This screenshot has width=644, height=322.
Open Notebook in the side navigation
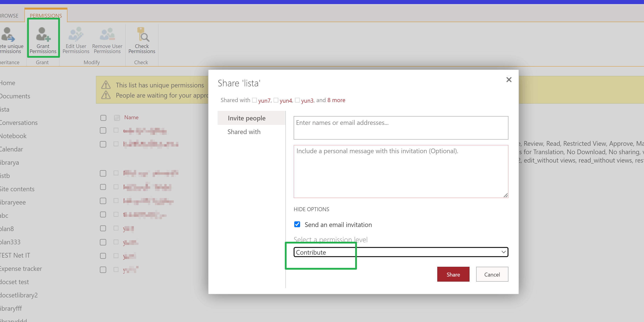pyautogui.click(x=13, y=136)
